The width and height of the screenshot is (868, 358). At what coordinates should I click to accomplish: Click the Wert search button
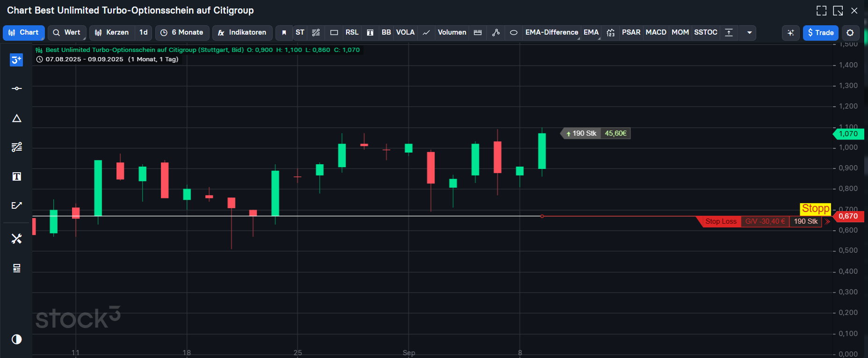click(x=67, y=33)
